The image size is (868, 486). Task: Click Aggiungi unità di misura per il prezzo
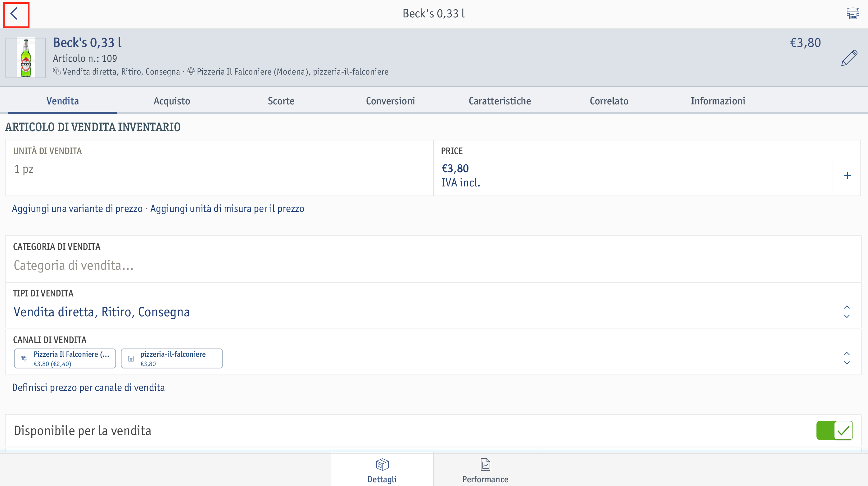227,209
